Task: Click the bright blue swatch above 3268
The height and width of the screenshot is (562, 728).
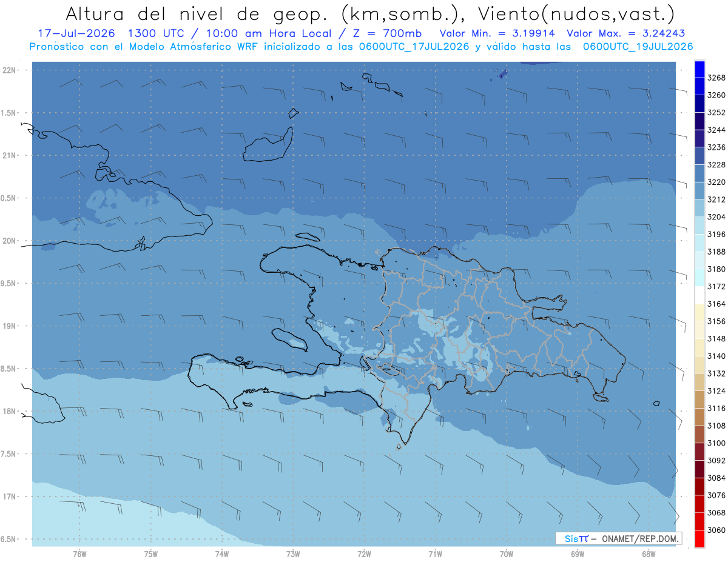Action: point(699,69)
